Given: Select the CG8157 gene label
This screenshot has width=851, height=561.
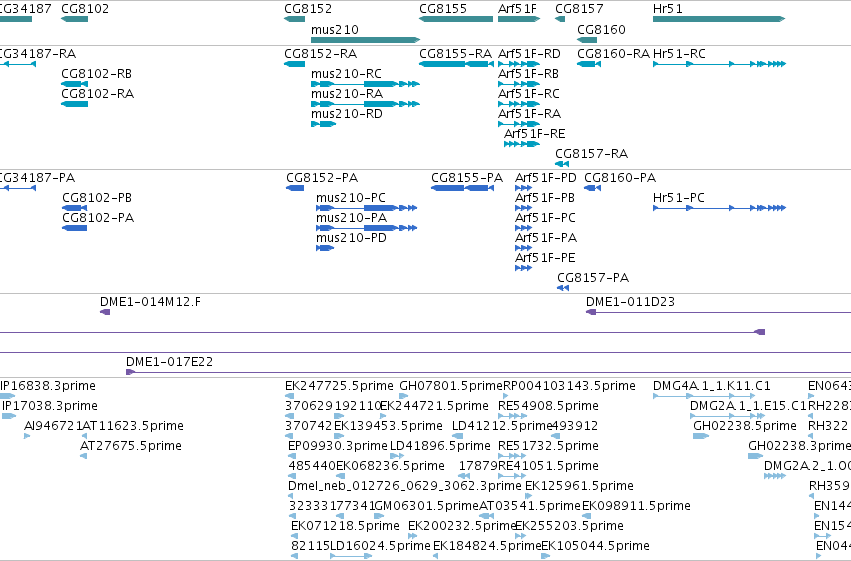Looking at the screenshot, I should point(579,9).
